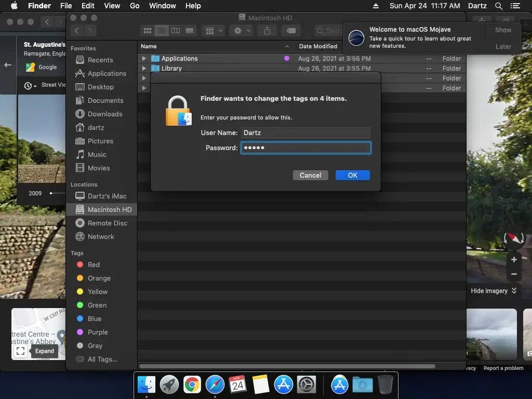Open Safari from the Dock
The width and height of the screenshot is (532, 399).
pos(215,385)
